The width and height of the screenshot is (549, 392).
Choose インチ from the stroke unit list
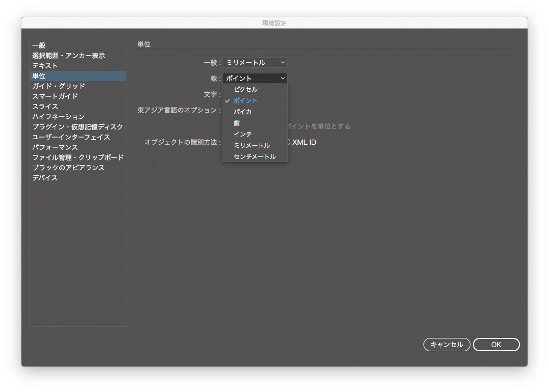pos(255,134)
